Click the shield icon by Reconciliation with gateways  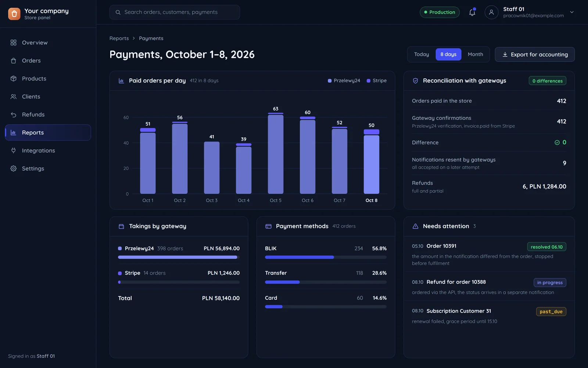415,81
